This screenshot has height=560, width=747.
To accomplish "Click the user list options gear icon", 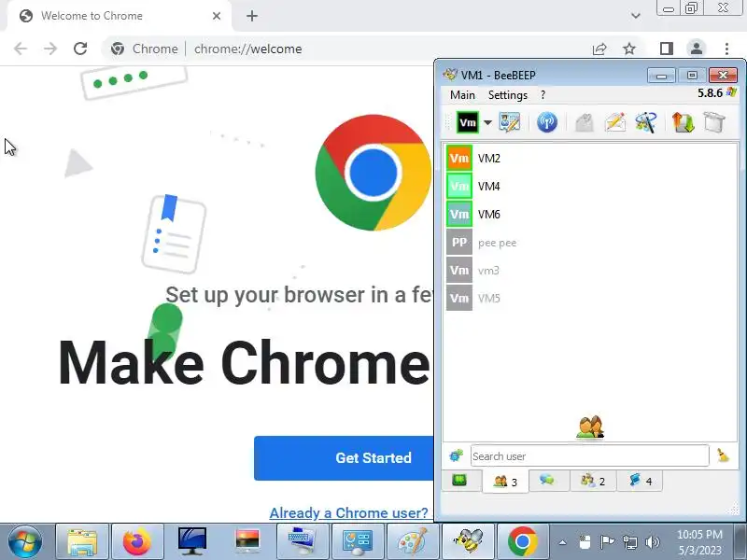I will (456, 455).
